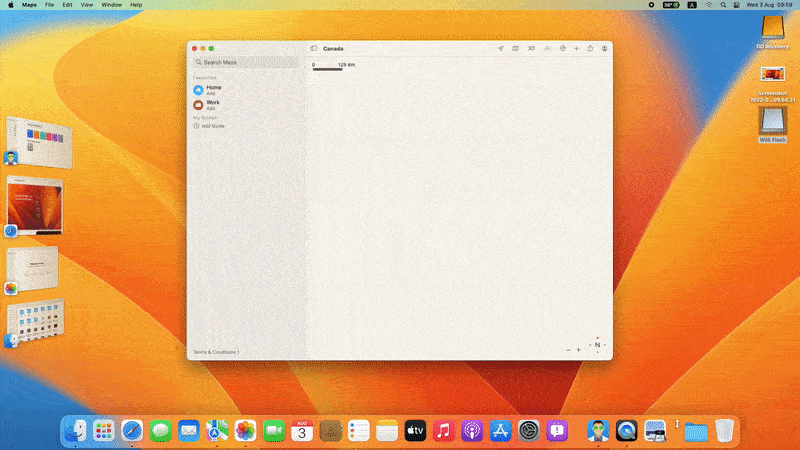Switch to the Finder Stage Manager window

pyautogui.click(x=36, y=321)
